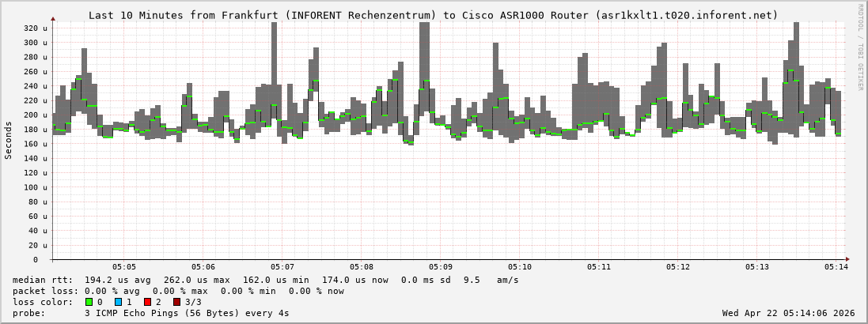Click the 05:11 time label on x-axis
The image size is (868, 324).
tap(599, 267)
